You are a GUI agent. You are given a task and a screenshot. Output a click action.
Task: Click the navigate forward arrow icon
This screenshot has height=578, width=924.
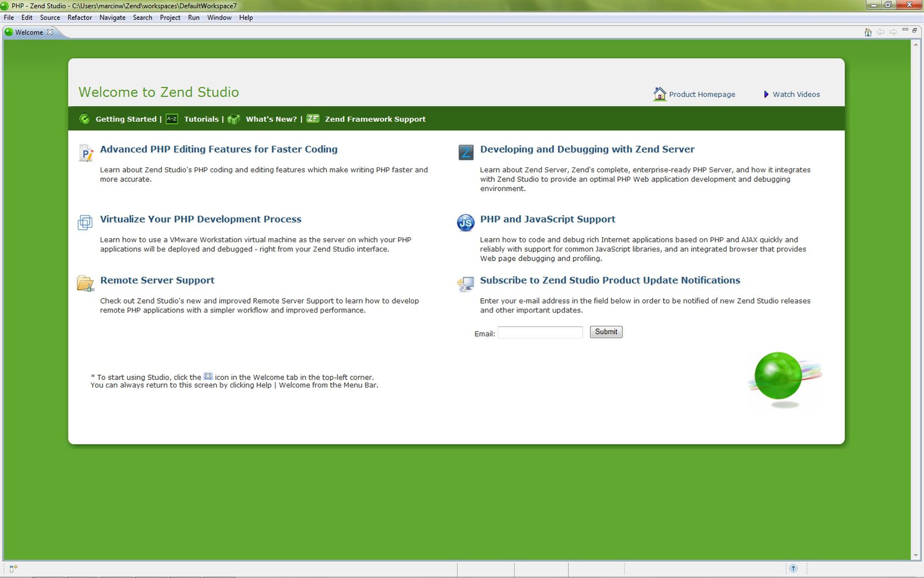click(x=893, y=32)
